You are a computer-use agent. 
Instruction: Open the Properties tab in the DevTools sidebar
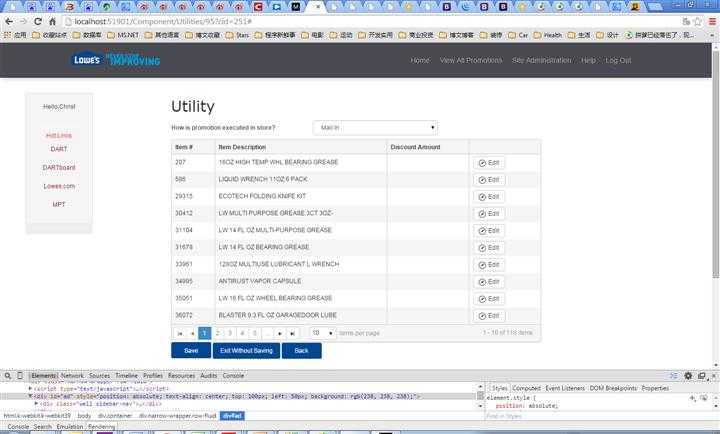(655, 388)
